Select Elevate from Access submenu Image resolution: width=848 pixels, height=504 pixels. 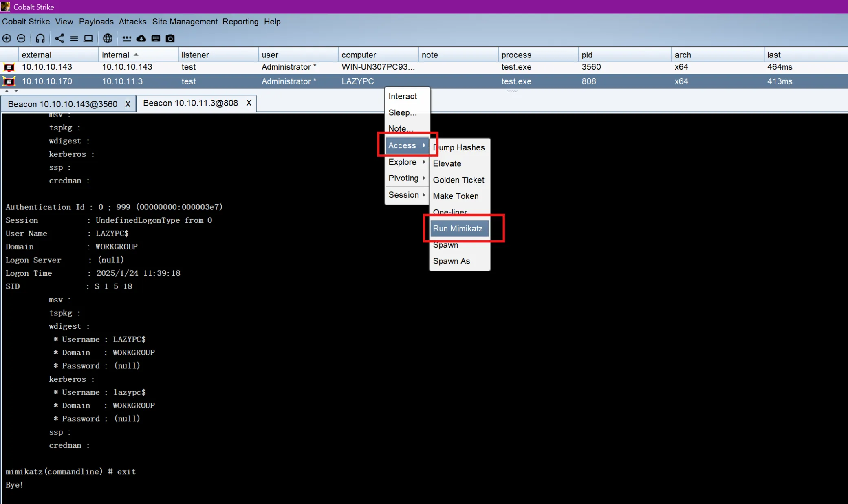click(x=459, y=163)
